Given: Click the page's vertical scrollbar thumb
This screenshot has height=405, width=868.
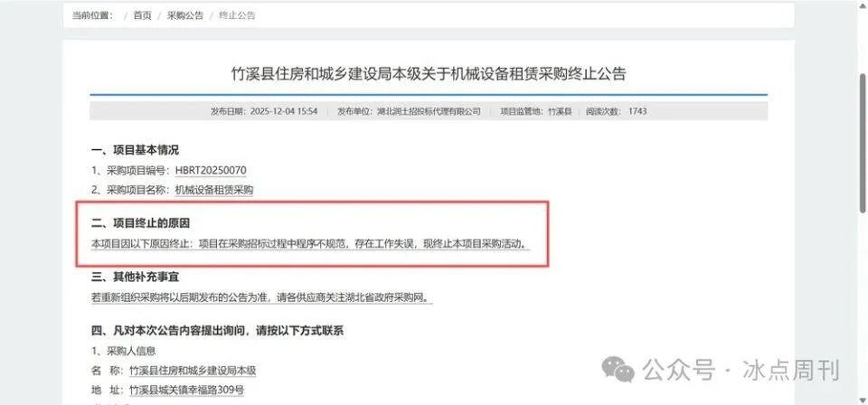Looking at the screenshot, I should pyautogui.click(x=863, y=142).
